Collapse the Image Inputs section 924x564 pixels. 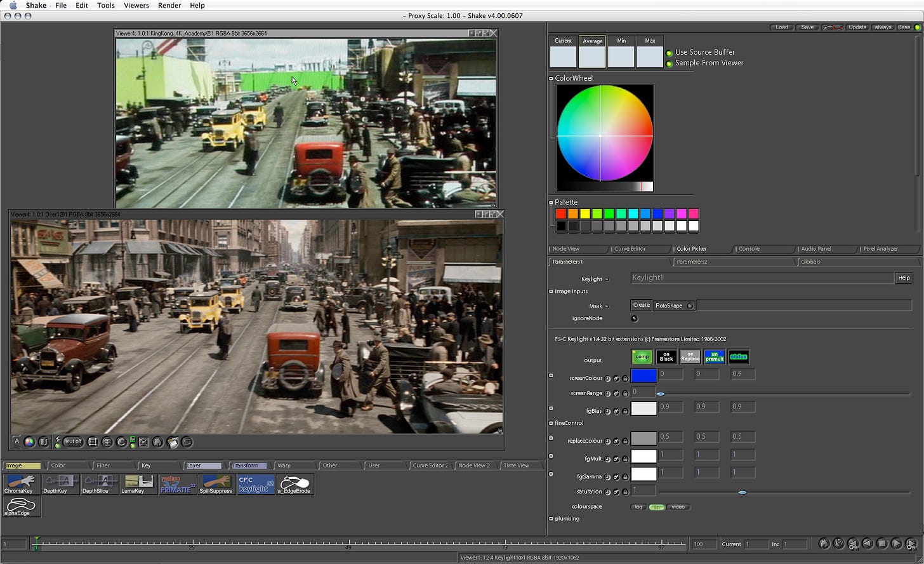coord(551,292)
